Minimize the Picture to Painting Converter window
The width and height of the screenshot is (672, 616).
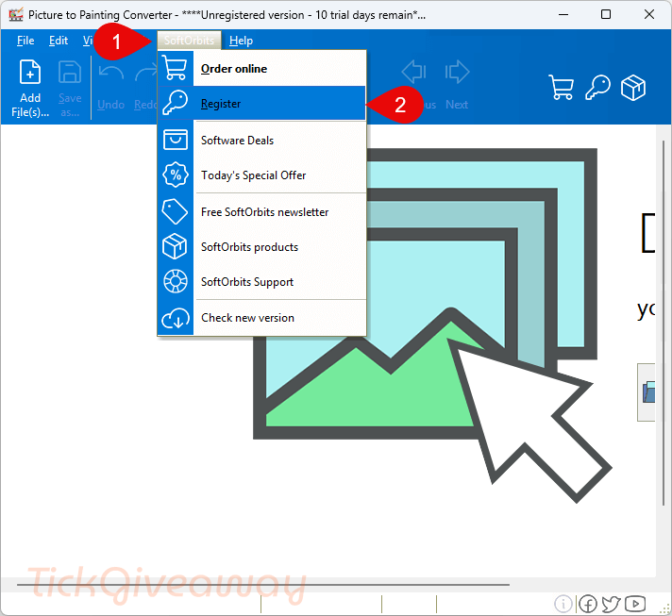coord(563,14)
